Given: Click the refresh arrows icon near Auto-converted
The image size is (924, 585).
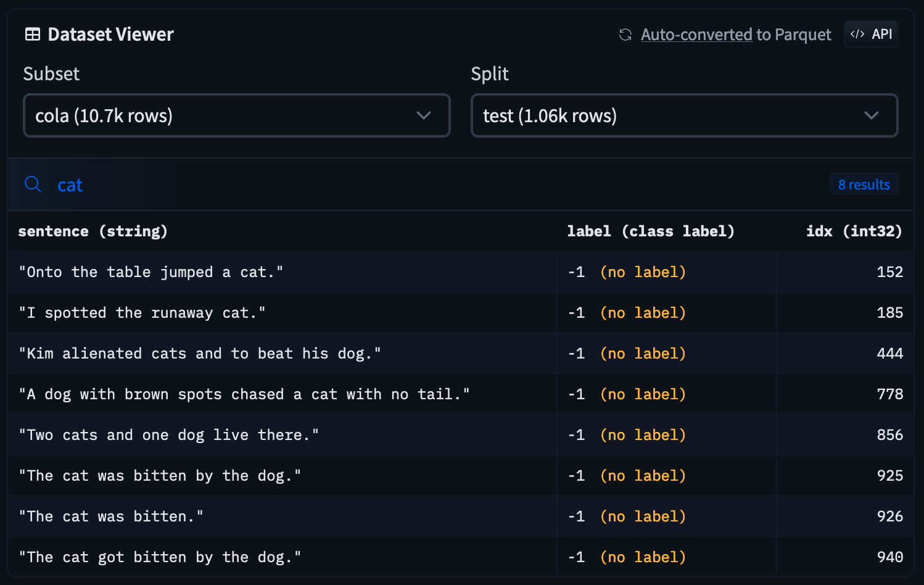Looking at the screenshot, I should tap(624, 35).
